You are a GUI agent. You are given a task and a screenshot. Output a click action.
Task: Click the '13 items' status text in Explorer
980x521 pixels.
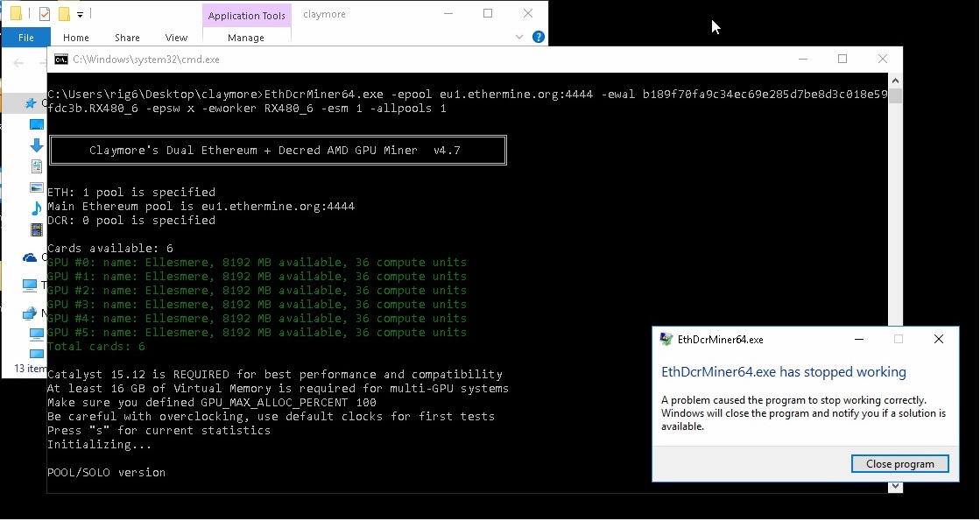coord(30,369)
